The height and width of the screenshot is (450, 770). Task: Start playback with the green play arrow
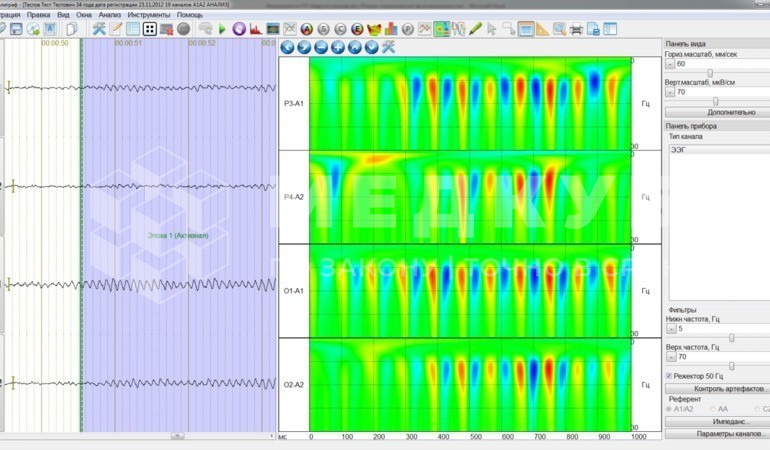click(x=222, y=29)
